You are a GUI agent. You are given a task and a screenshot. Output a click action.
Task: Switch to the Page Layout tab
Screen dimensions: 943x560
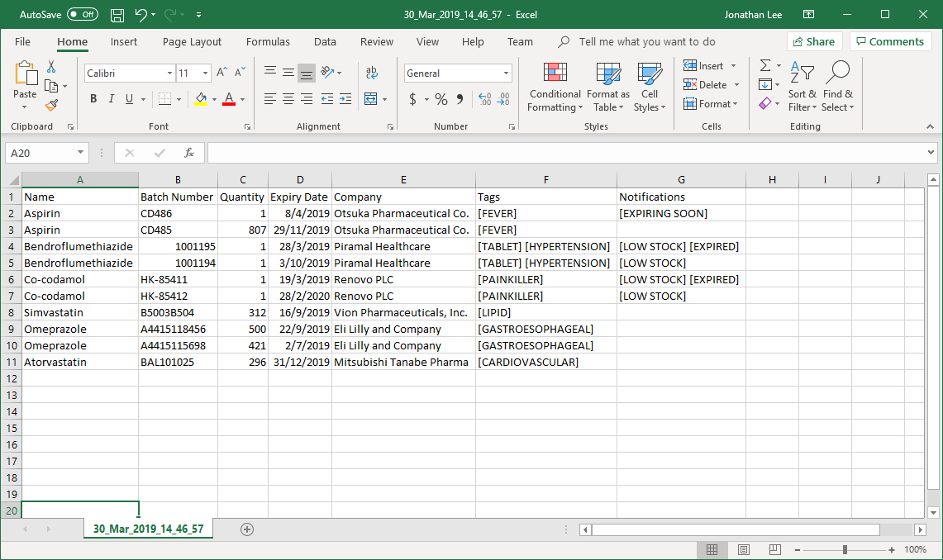coord(192,41)
